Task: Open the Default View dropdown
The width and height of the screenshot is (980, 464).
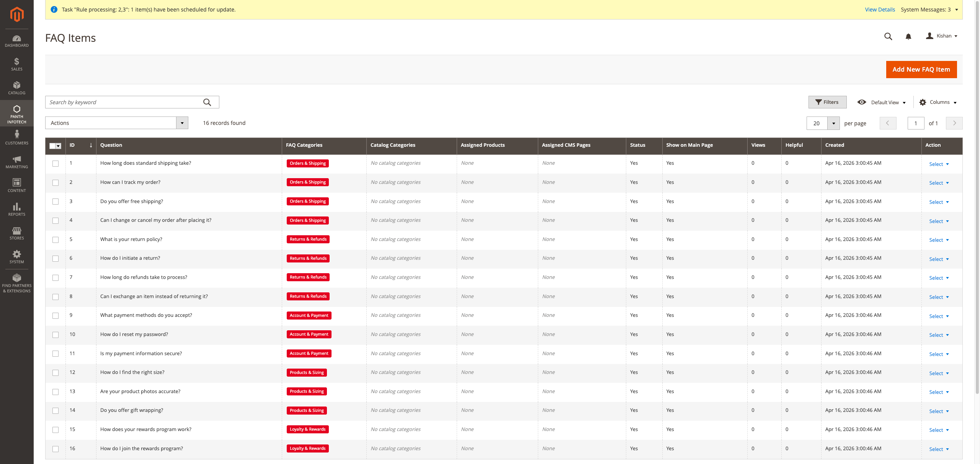Action: [x=884, y=102]
